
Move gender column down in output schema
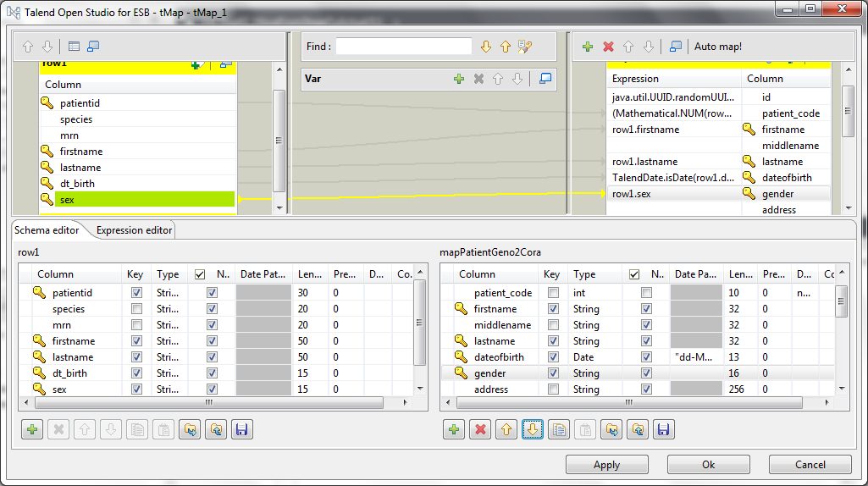pyautogui.click(x=533, y=429)
